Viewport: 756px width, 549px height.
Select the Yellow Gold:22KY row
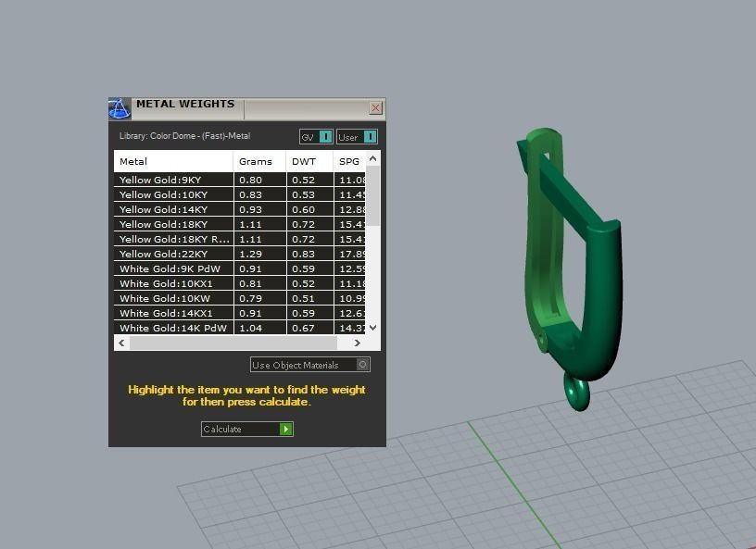240,254
